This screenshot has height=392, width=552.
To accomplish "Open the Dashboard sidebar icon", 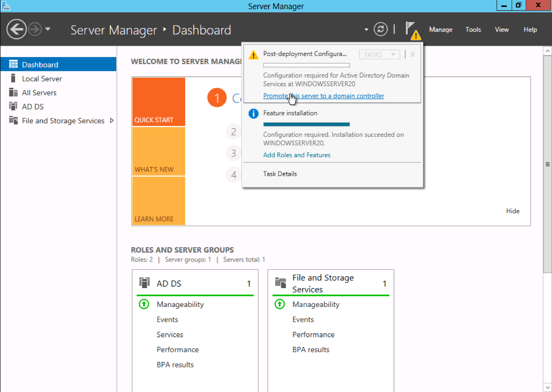I will (13, 64).
